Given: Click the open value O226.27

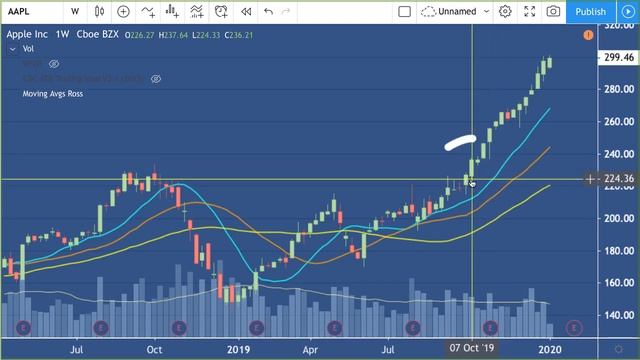Looking at the screenshot, I should [140, 35].
